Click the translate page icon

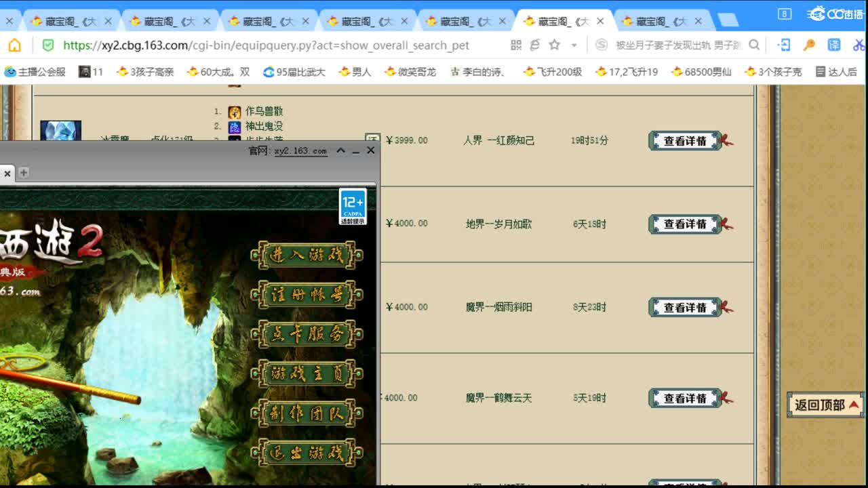(x=834, y=45)
